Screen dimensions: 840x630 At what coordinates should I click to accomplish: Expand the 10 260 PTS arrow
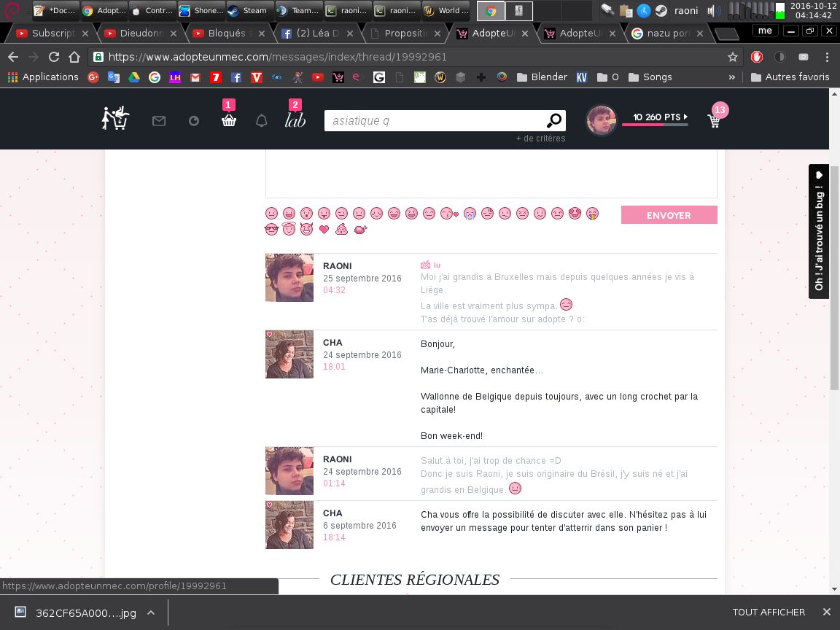click(x=685, y=117)
